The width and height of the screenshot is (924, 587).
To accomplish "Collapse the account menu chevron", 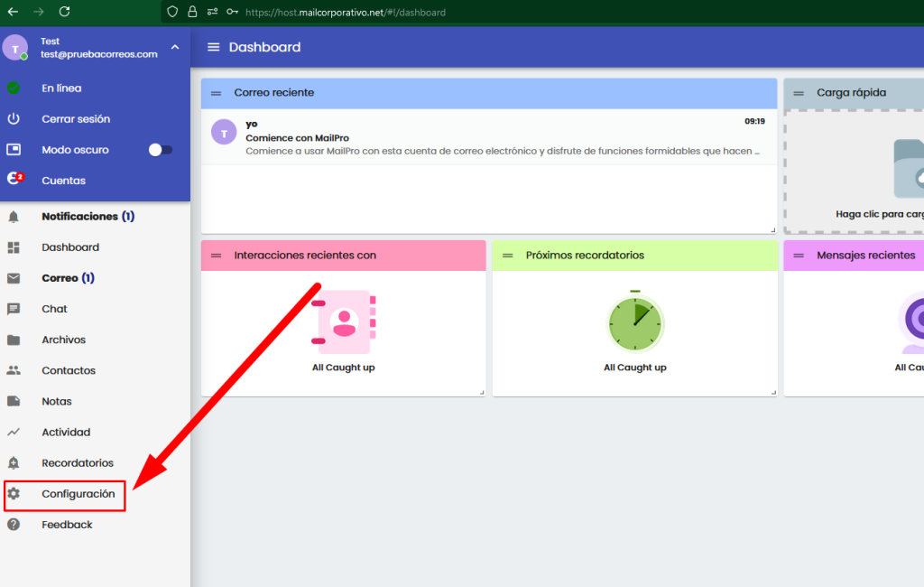I will [175, 47].
